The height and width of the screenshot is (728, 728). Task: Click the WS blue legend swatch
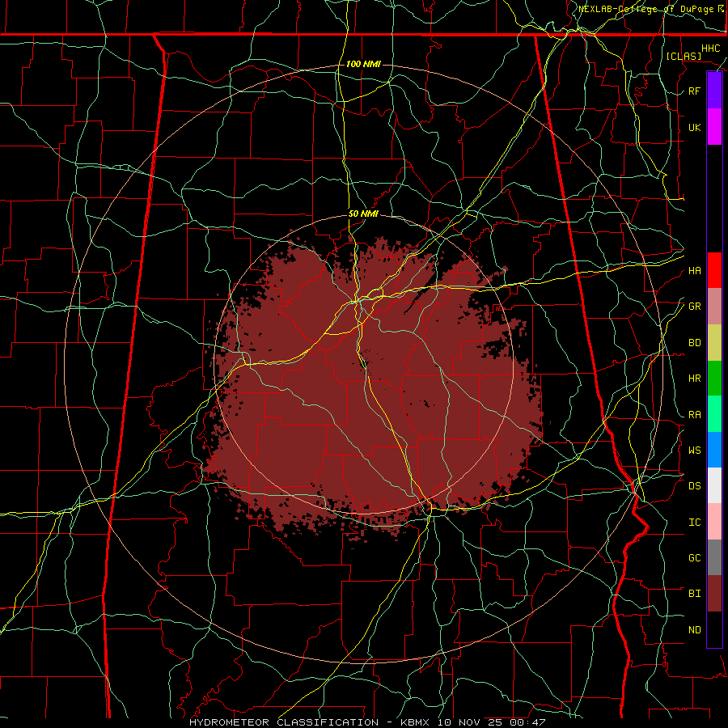(714, 450)
